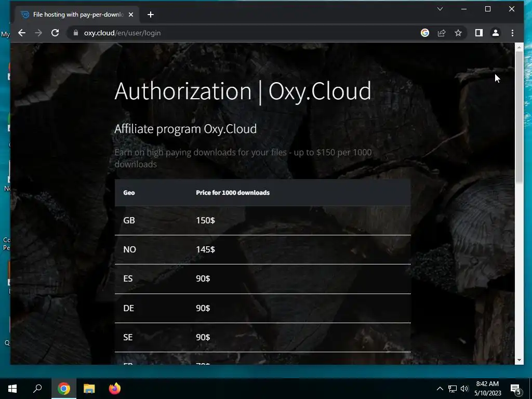
Task: Select the File hosting with pay-per-download tab
Action: click(76, 15)
